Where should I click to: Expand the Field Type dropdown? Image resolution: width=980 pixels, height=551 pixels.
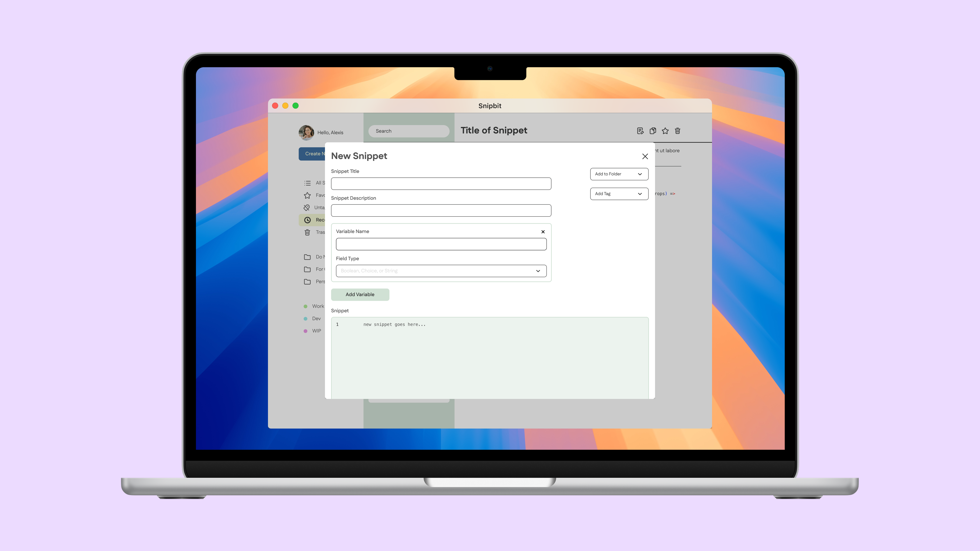point(441,271)
